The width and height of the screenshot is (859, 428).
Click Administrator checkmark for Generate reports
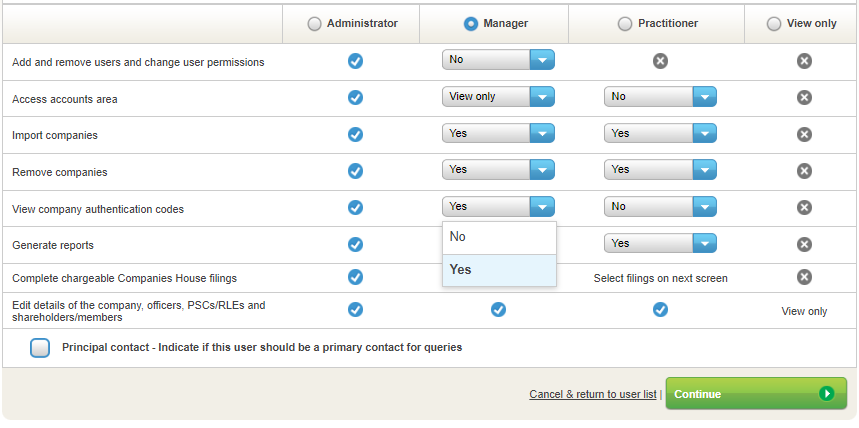[x=355, y=244]
